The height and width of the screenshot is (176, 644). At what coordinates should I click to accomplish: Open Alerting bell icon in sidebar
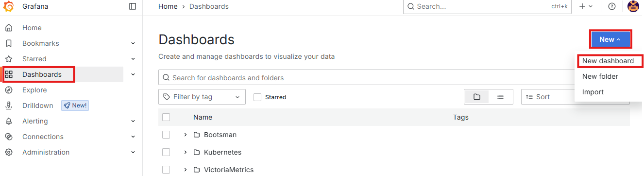pos(9,121)
